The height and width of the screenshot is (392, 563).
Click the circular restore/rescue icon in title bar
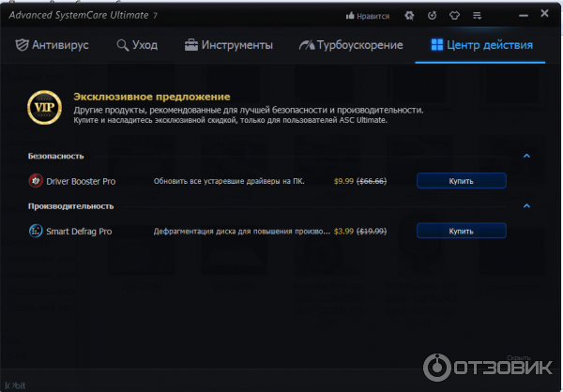[432, 16]
